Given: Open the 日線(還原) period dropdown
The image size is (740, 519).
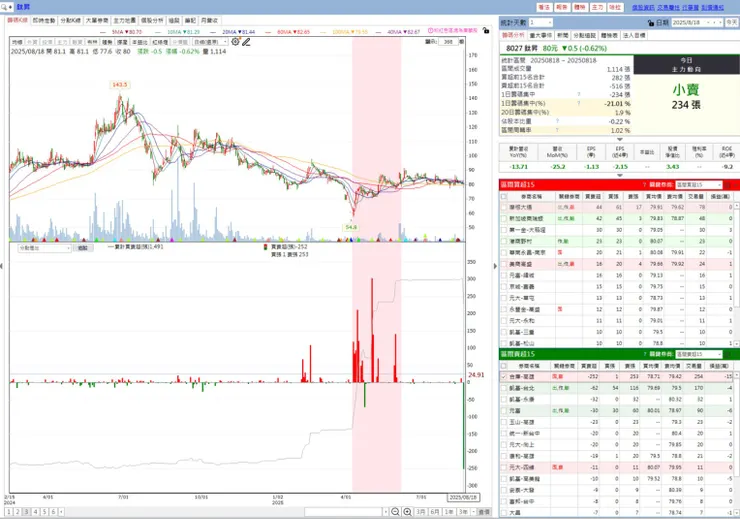Looking at the screenshot, I should click(x=210, y=42).
